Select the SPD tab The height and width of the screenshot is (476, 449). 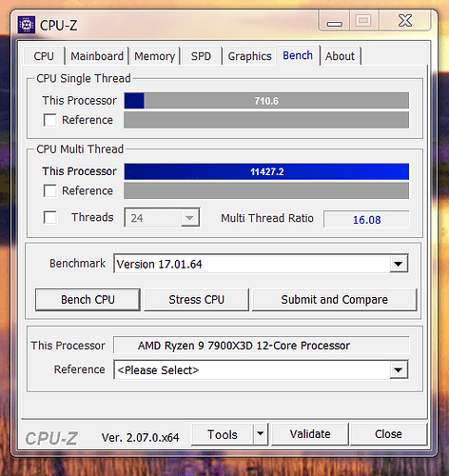click(201, 56)
